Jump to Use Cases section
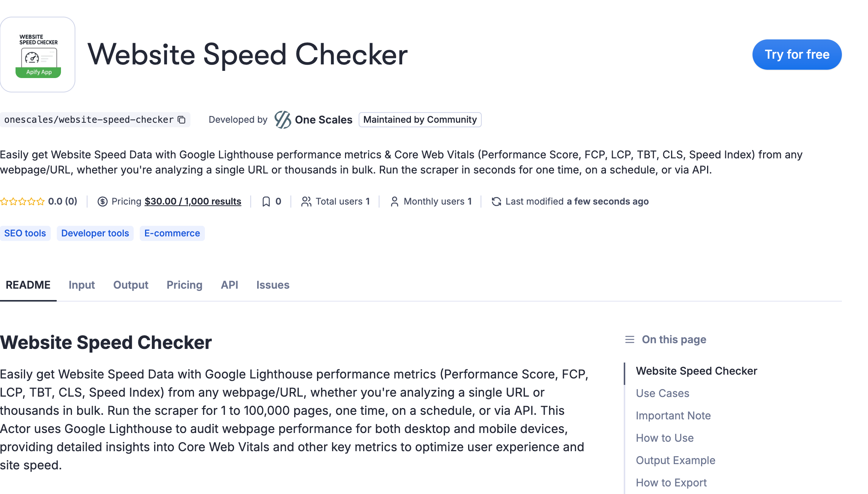868x494 pixels. 662,393
